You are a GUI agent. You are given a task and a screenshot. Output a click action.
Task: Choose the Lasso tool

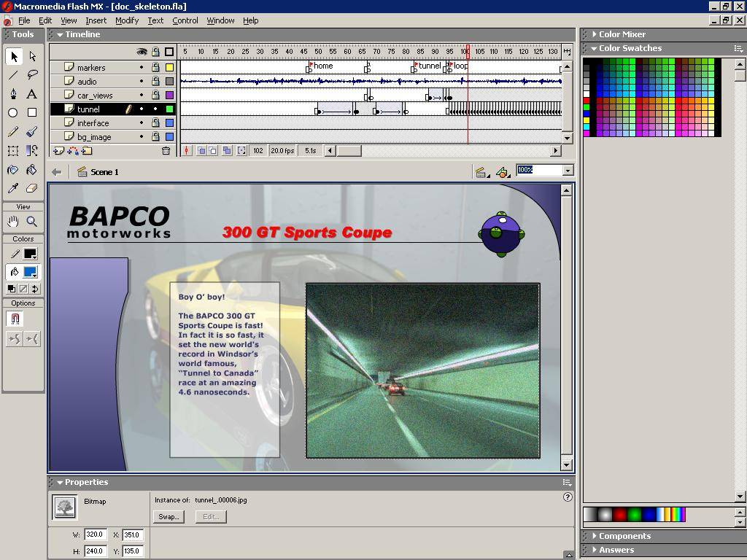(x=32, y=75)
